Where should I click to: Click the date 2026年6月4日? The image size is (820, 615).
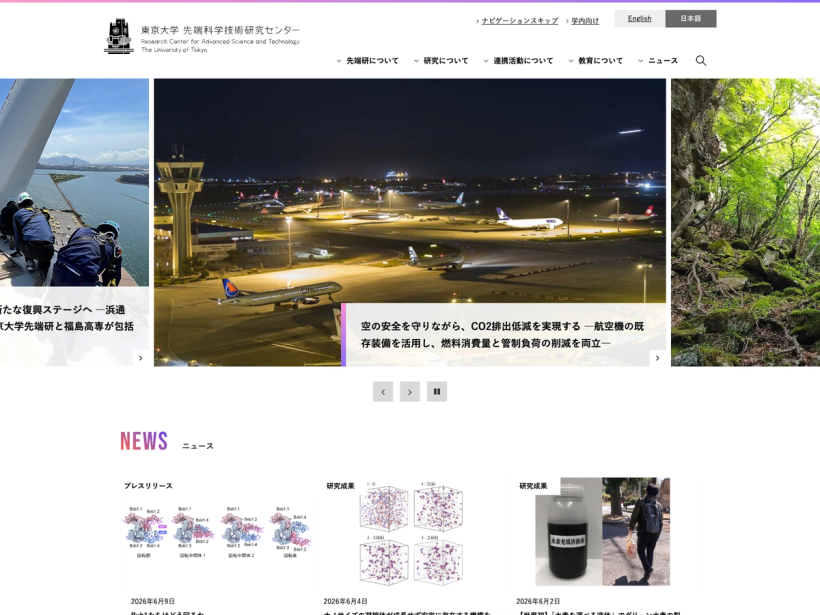click(x=345, y=601)
